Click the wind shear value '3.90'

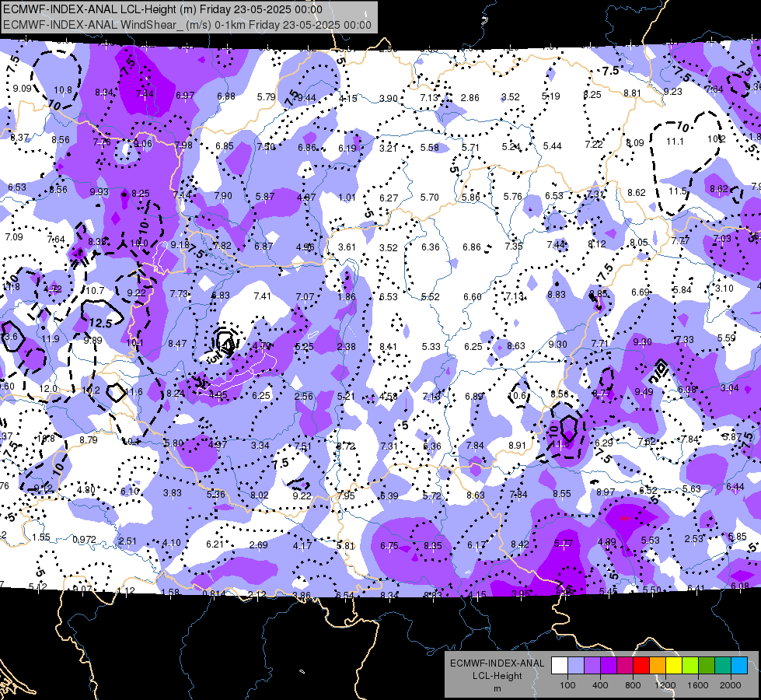(388, 99)
